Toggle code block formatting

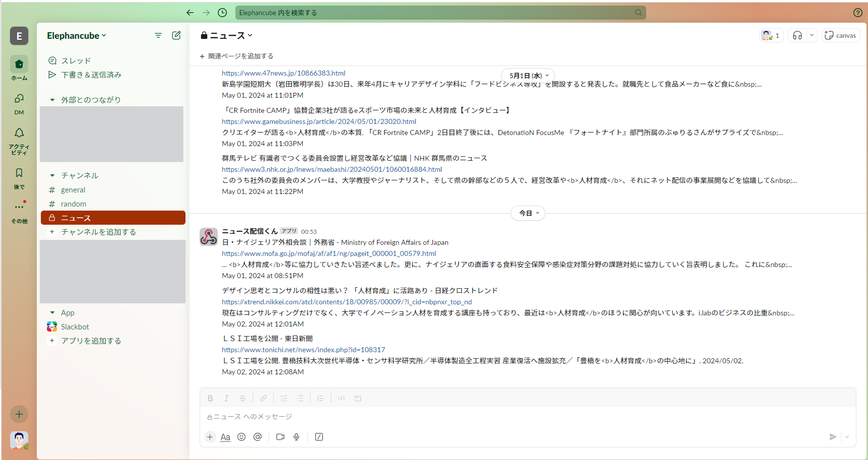(x=358, y=398)
